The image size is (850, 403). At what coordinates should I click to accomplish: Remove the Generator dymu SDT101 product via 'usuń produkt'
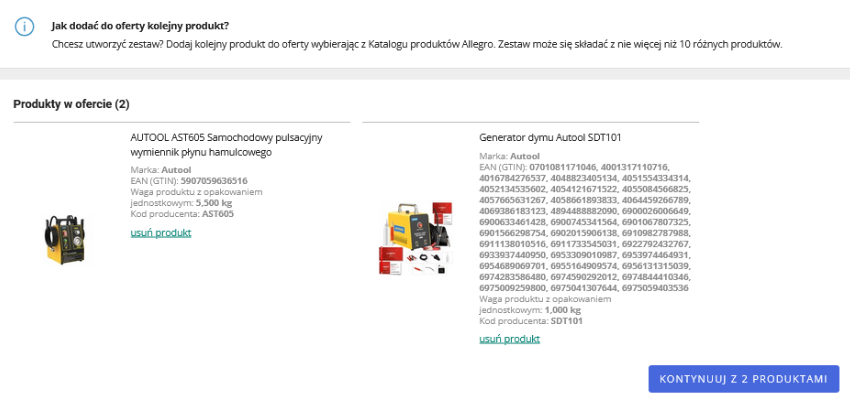click(x=510, y=339)
